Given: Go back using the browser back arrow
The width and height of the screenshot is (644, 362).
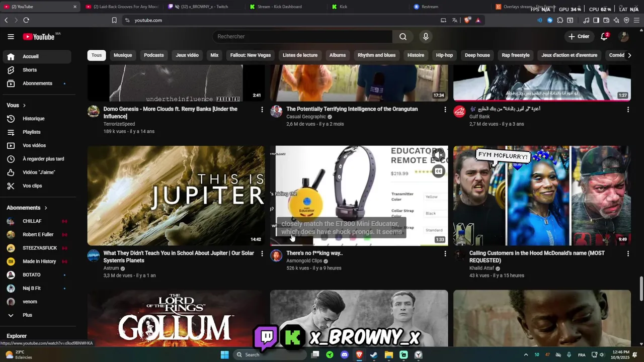Looking at the screenshot, I should point(6,20).
